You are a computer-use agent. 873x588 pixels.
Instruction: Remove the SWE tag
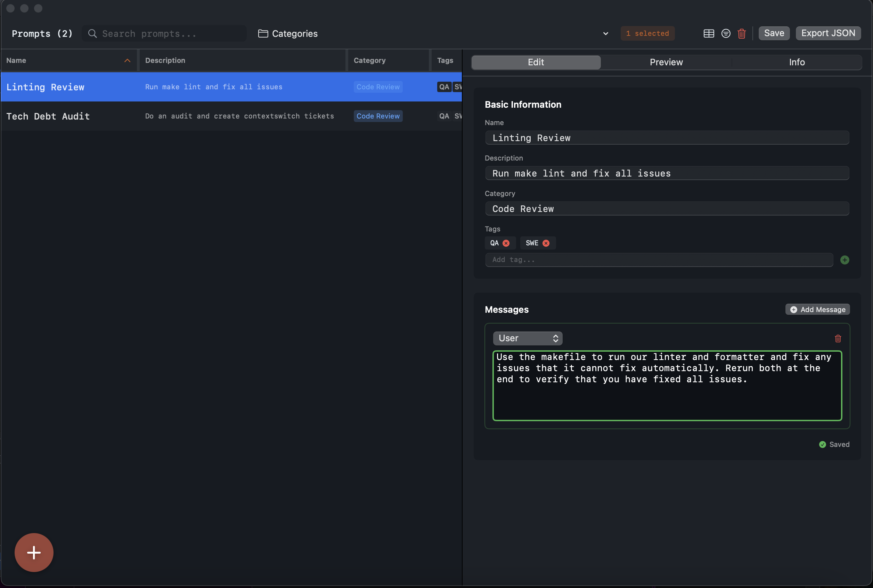(546, 243)
